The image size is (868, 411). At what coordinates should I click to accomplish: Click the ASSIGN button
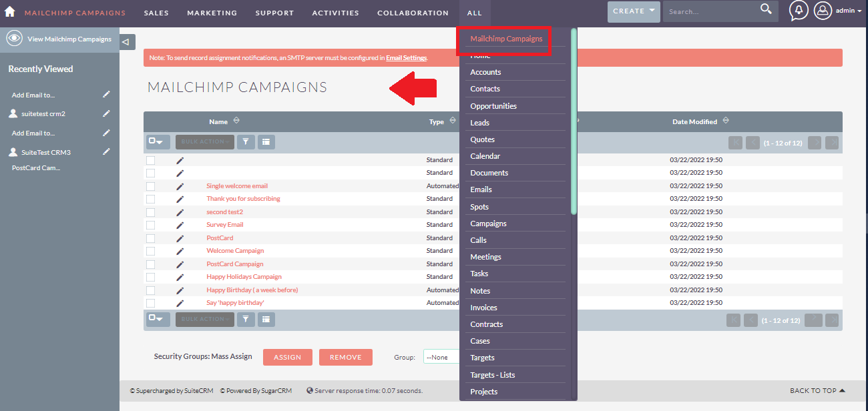click(x=288, y=357)
